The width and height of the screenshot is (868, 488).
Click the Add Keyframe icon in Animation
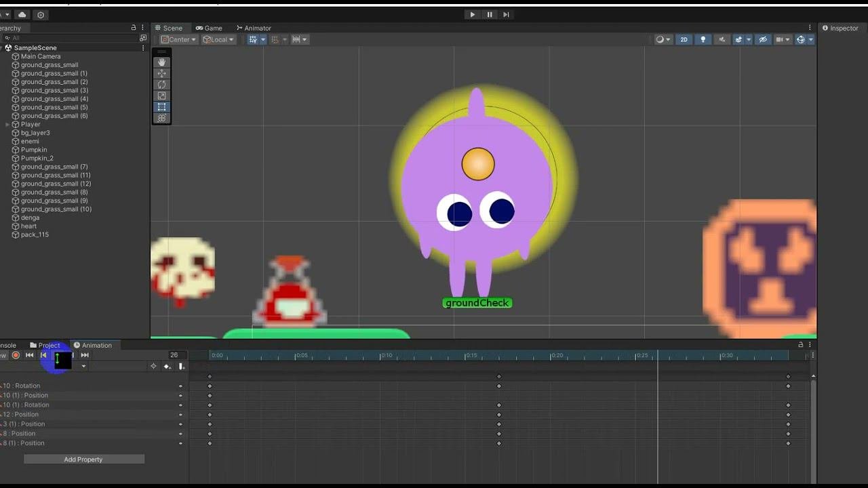click(167, 367)
